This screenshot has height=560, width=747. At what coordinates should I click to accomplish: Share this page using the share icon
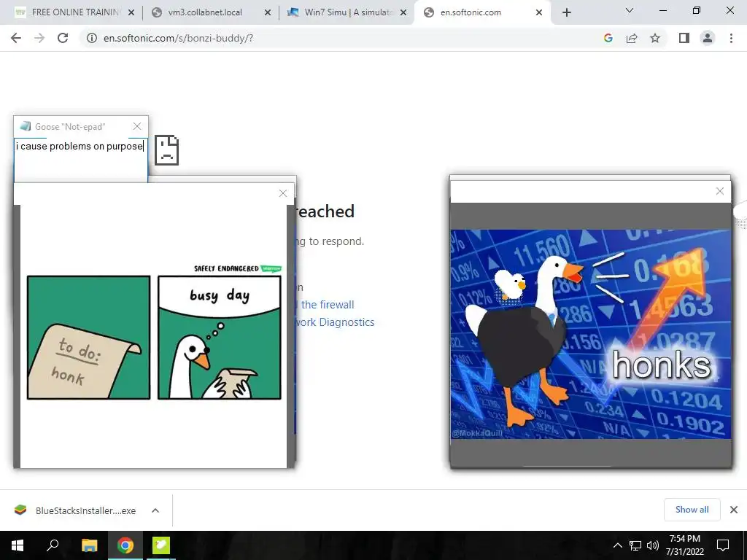pyautogui.click(x=632, y=38)
